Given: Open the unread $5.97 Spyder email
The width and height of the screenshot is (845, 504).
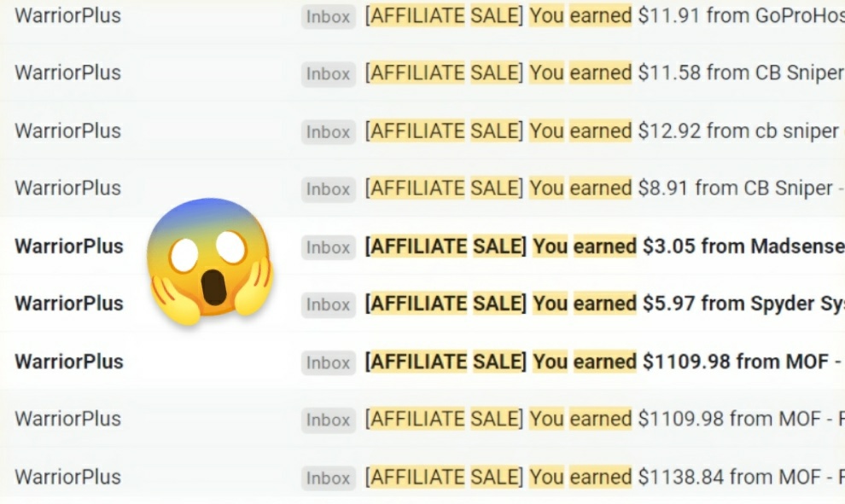Looking at the screenshot, I should (x=597, y=304).
